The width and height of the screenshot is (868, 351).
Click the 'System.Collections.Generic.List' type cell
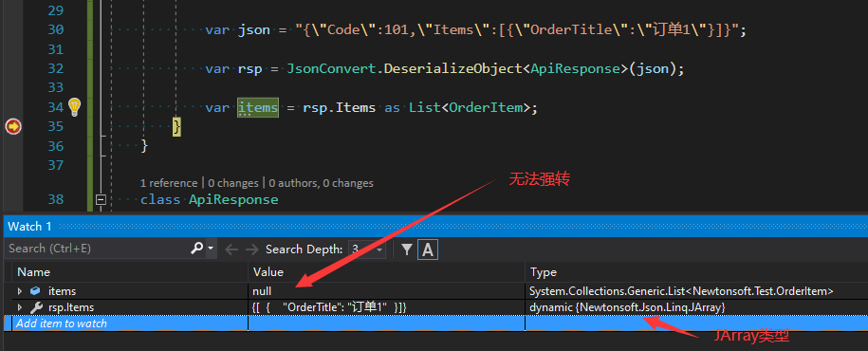[x=681, y=290]
